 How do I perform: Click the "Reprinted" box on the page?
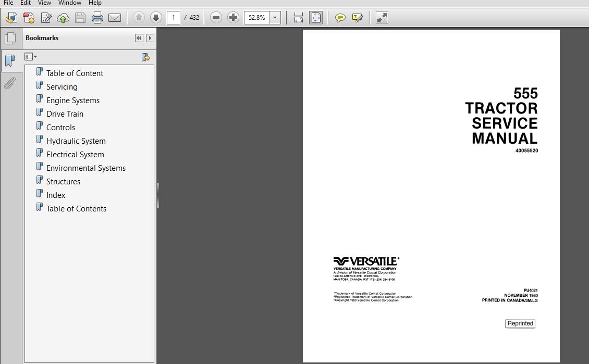[520, 323]
